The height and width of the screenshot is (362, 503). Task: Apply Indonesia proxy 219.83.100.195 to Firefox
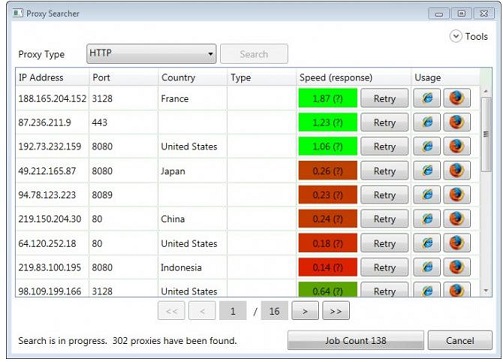(457, 267)
